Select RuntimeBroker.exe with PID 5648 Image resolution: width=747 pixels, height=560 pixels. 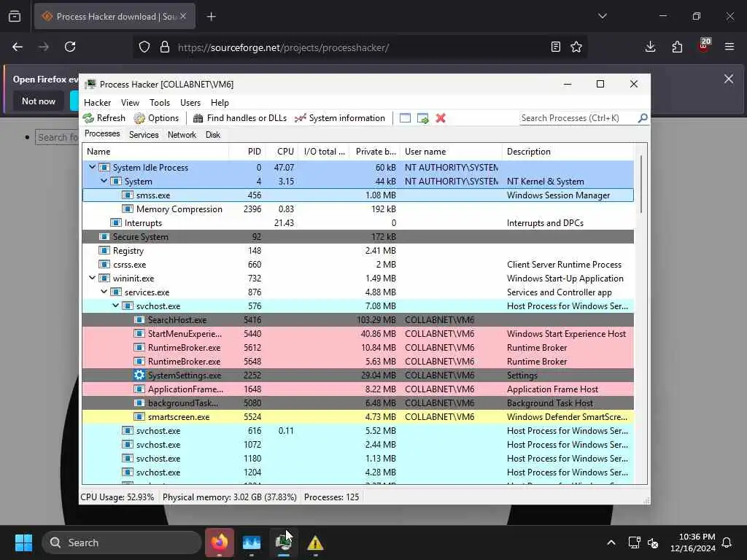coord(357,362)
